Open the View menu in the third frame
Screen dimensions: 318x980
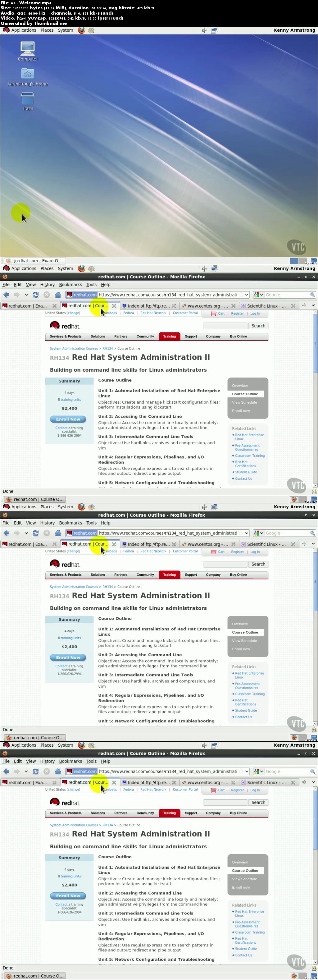pyautogui.click(x=31, y=523)
